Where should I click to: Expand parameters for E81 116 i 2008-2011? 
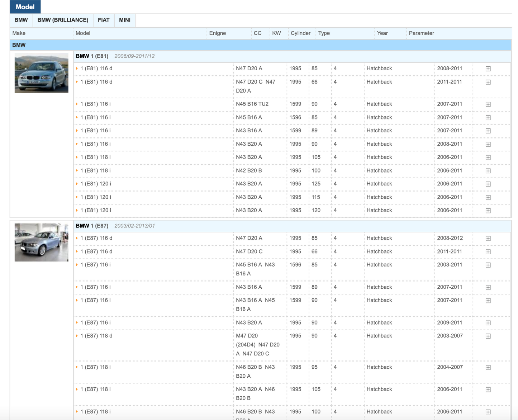coord(488,144)
